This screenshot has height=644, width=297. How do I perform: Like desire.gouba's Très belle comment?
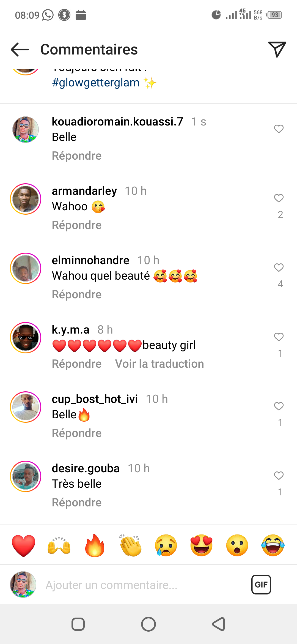coord(279,476)
